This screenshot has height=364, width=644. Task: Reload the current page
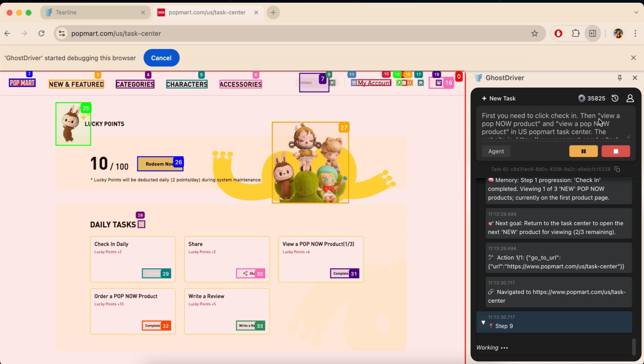pos(42,33)
